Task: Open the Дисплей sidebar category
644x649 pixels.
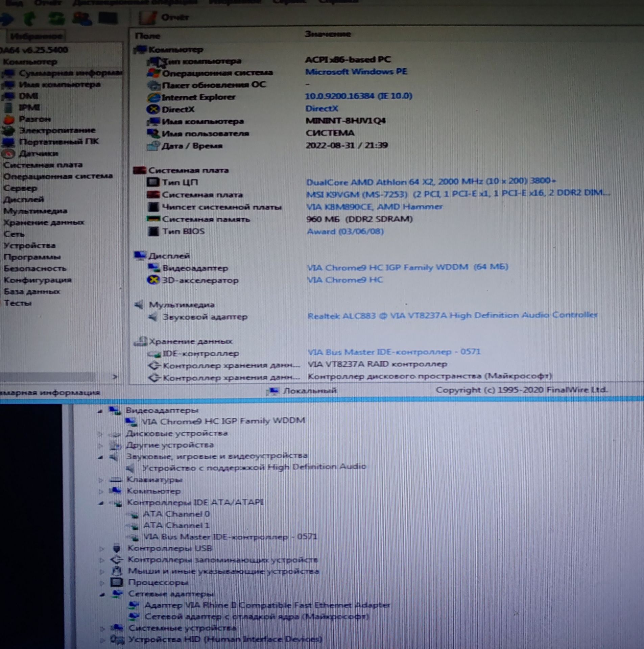Action: 23,199
